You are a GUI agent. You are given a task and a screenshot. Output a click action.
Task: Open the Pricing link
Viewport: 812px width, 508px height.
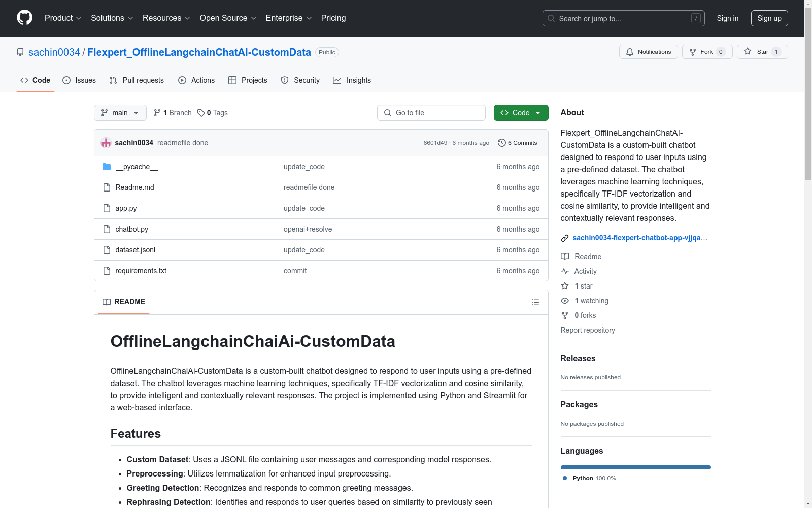[333, 18]
